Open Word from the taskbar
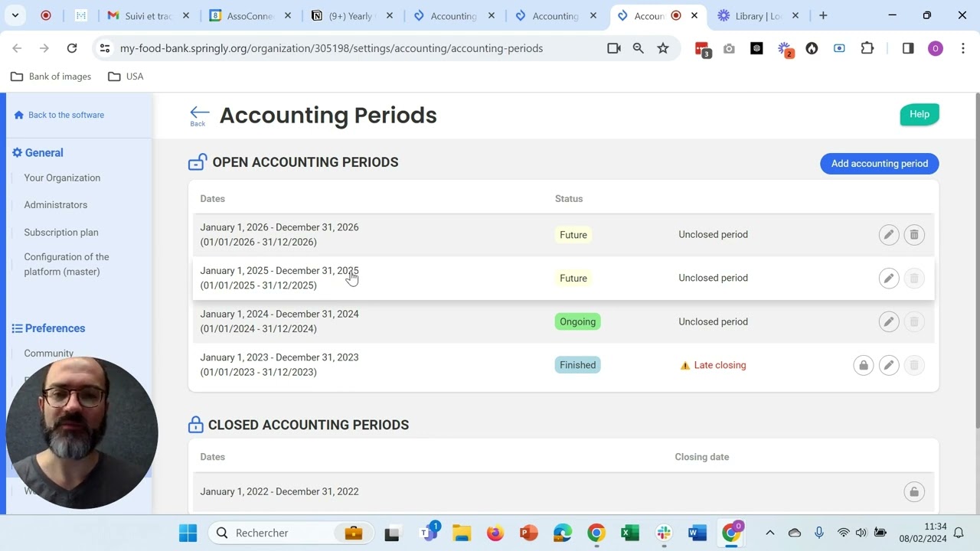Image resolution: width=980 pixels, height=551 pixels. pyautogui.click(x=697, y=533)
